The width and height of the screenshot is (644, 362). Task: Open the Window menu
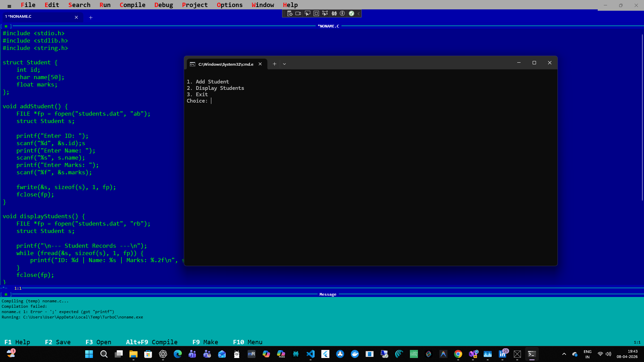point(263,5)
